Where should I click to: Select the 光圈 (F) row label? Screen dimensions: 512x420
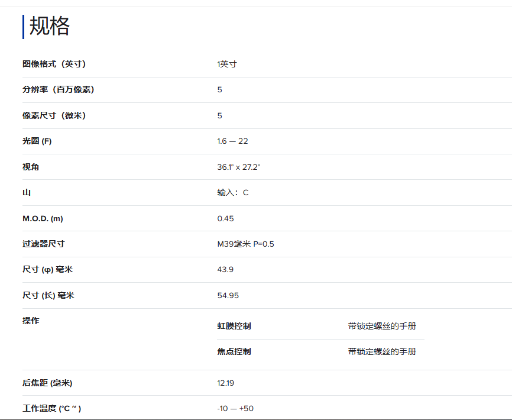[37, 141]
